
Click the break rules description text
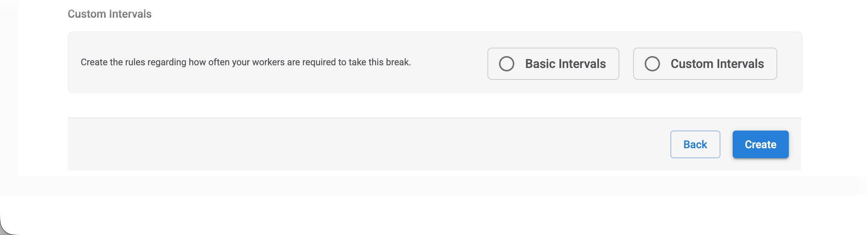tap(246, 62)
